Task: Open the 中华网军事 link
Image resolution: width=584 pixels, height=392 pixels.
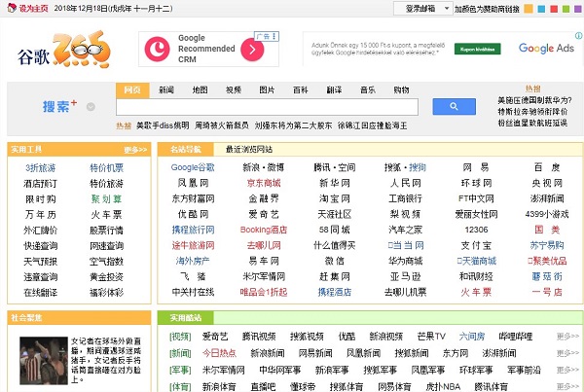Action: (280, 370)
